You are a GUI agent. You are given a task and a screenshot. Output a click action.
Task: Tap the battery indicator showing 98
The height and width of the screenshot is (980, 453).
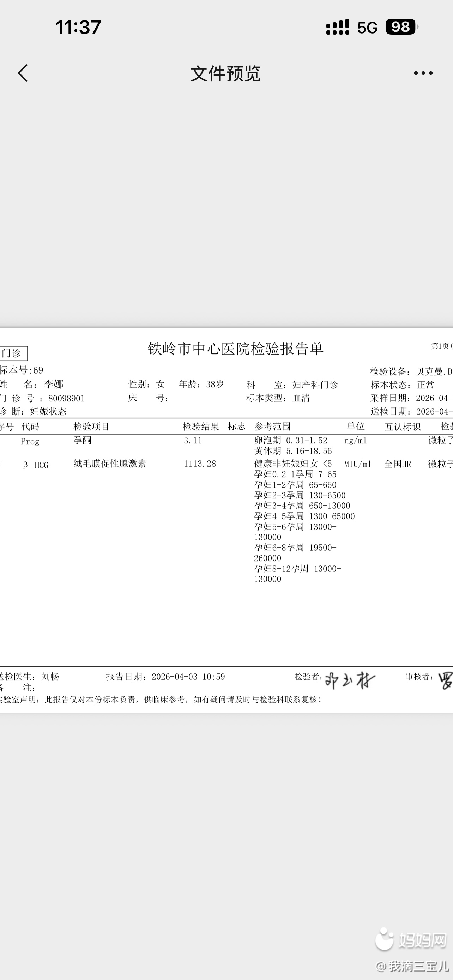pyautogui.click(x=401, y=27)
